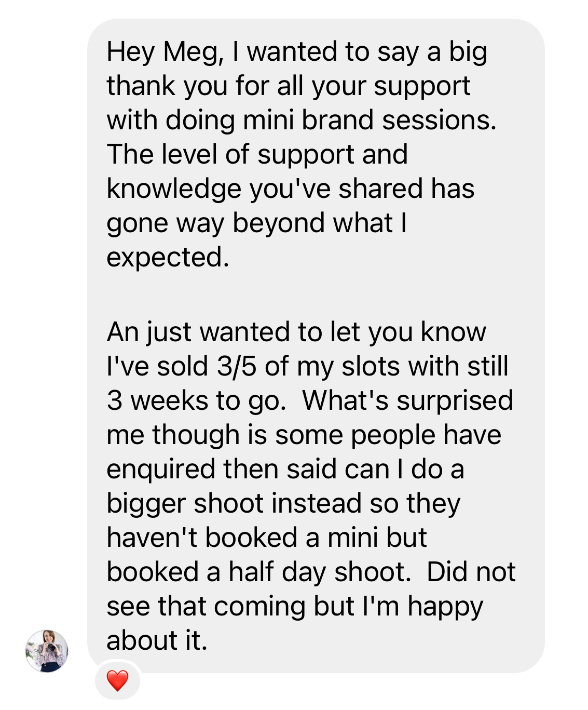The width and height of the screenshot is (588, 710).
Task: Click the phrase "3 weeks to go"
Action: [x=196, y=400]
